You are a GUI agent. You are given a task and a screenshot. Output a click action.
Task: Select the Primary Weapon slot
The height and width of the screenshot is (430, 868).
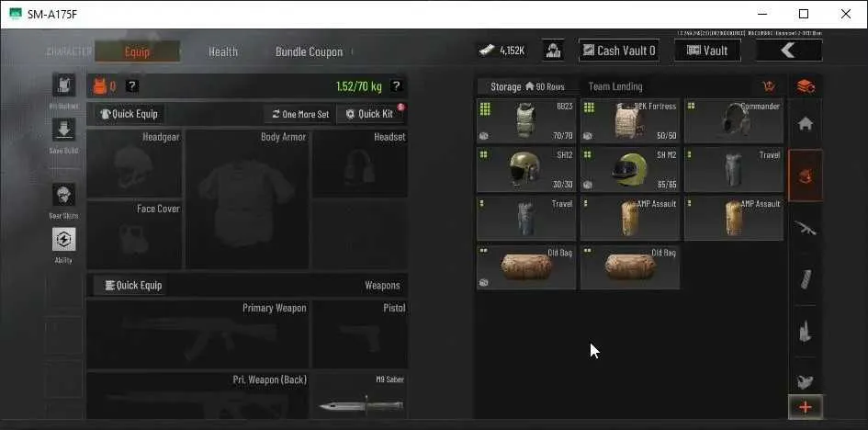pos(198,334)
